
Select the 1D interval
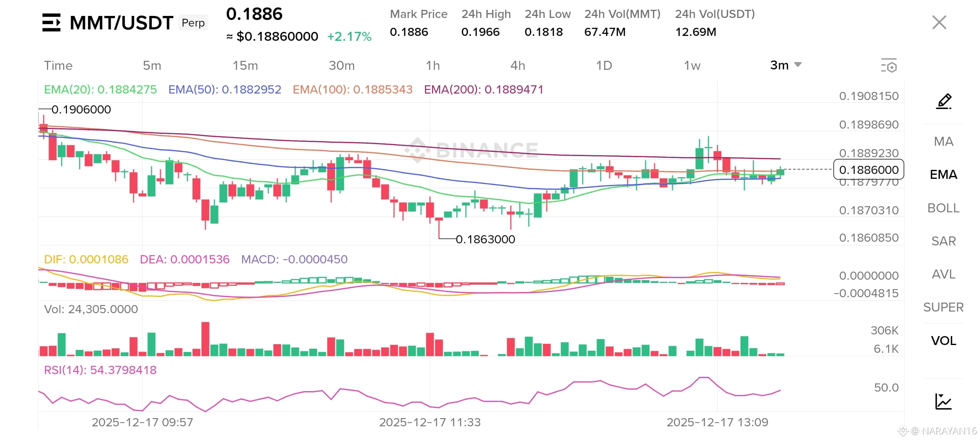click(604, 65)
